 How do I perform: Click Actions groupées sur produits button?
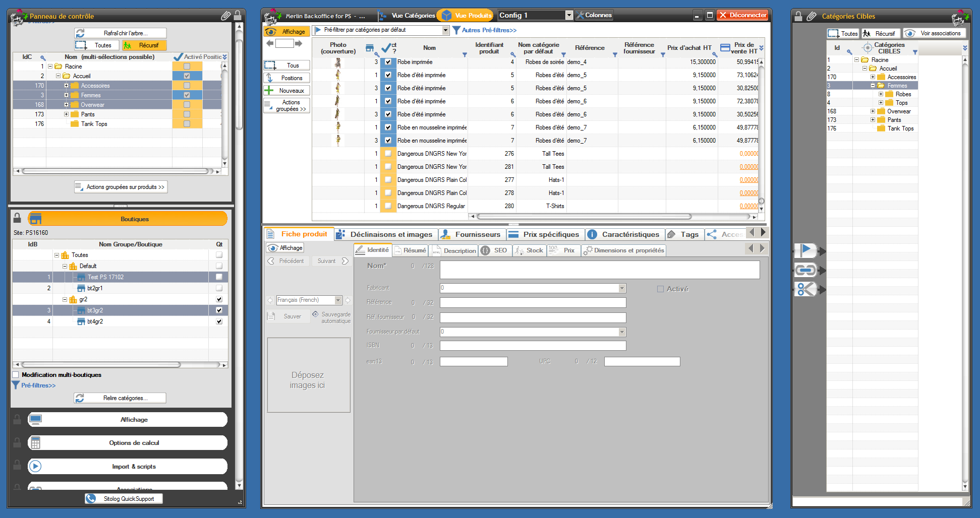[x=121, y=187]
